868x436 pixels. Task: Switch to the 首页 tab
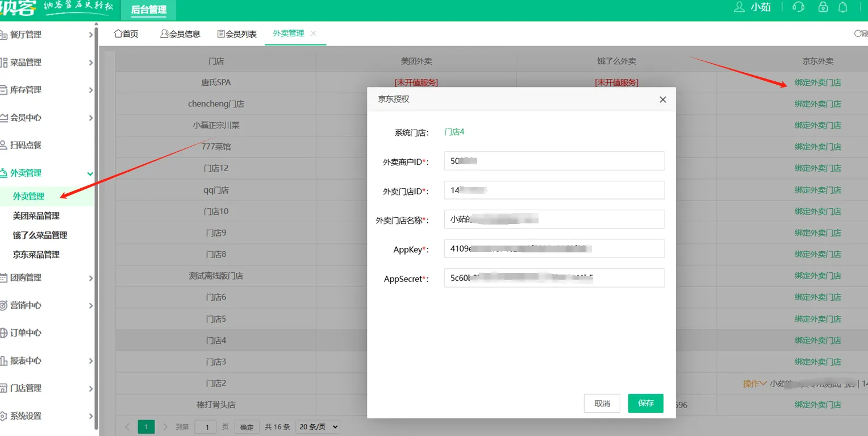[126, 34]
